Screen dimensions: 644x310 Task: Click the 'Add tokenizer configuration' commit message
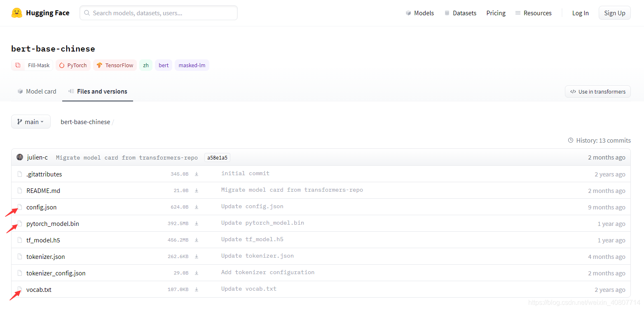pos(268,272)
